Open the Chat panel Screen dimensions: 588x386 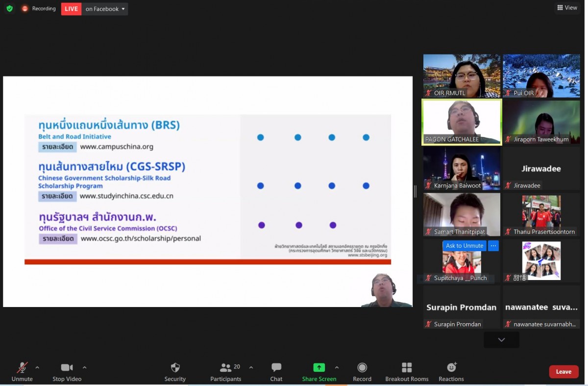(x=276, y=372)
